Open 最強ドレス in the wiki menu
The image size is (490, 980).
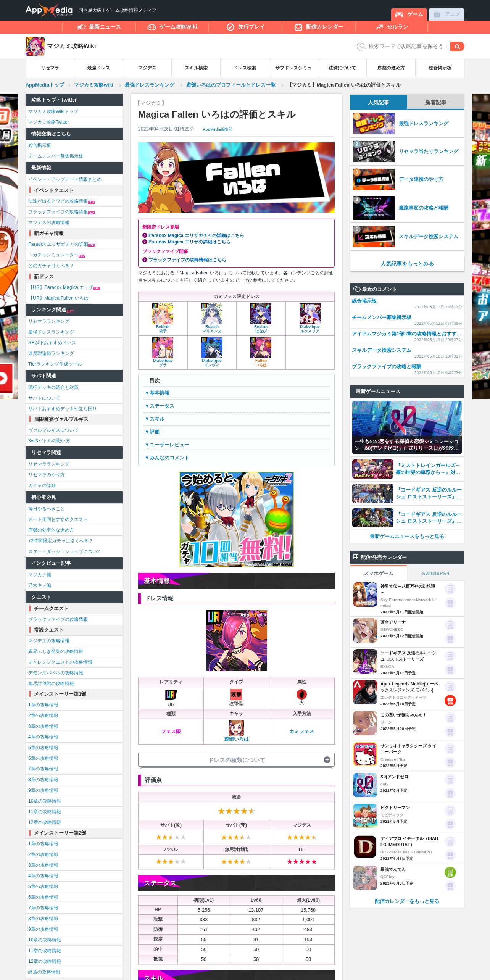coord(98,68)
